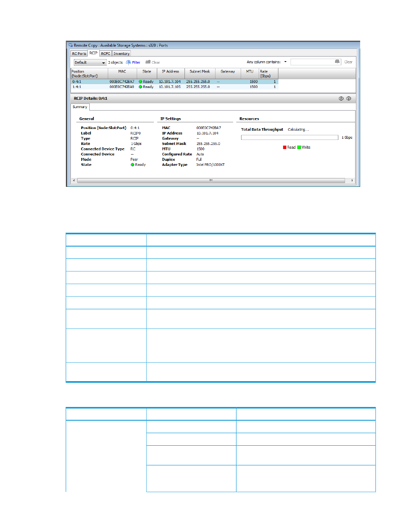Click the funnel filter icon

tap(128, 62)
